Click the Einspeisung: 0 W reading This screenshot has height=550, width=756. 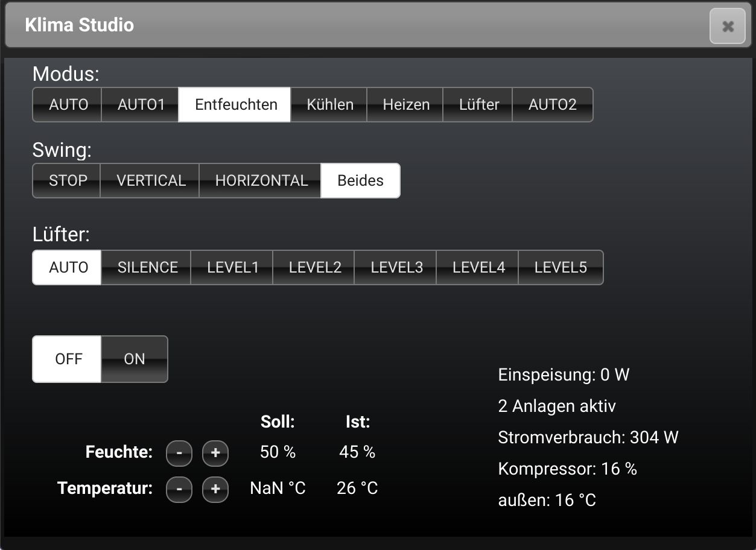coord(564,375)
